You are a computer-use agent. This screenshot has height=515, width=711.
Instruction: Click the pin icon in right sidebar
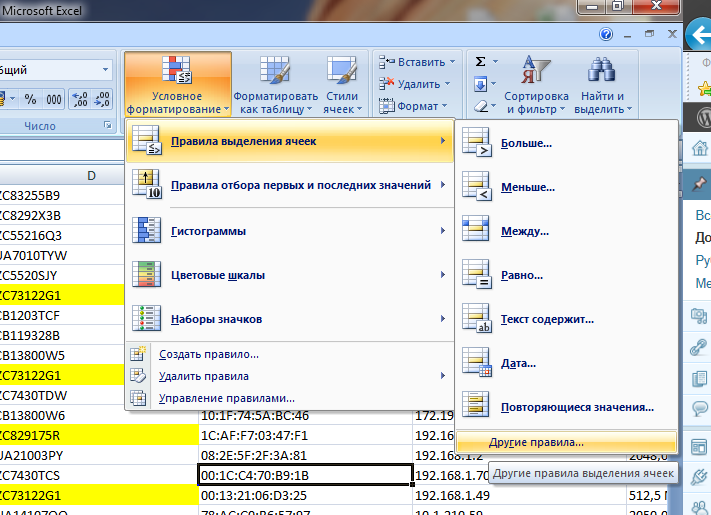(x=698, y=184)
